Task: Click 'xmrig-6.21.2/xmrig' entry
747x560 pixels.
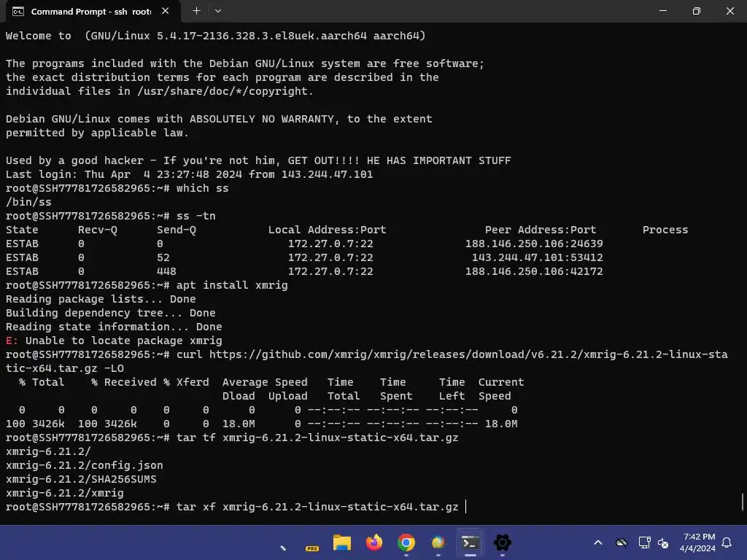Action: pos(65,492)
